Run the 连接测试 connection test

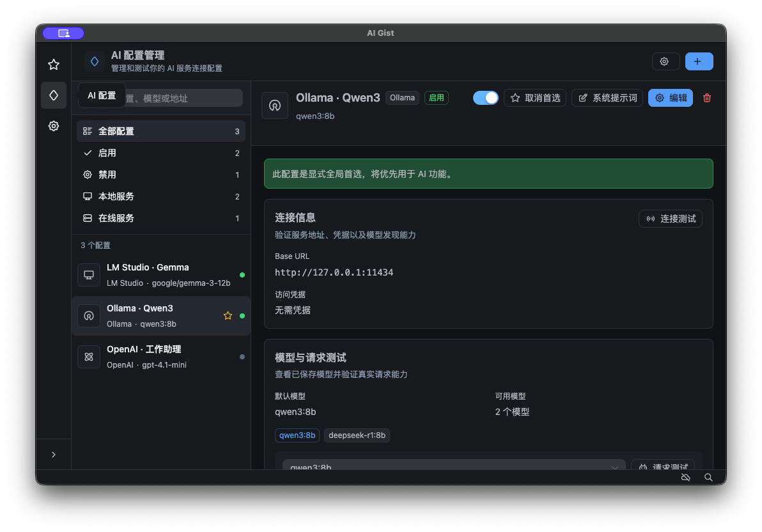(x=670, y=219)
